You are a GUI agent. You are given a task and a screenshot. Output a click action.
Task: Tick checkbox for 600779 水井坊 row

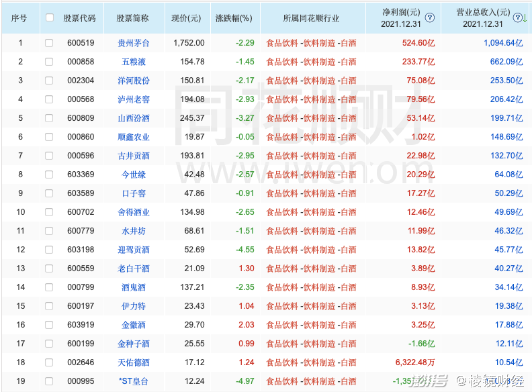click(49, 231)
